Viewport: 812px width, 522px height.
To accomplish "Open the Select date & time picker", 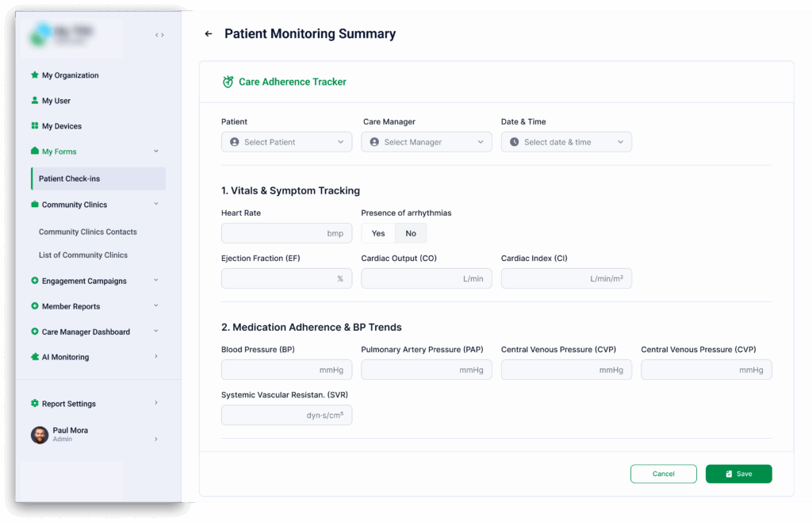I will tap(565, 141).
